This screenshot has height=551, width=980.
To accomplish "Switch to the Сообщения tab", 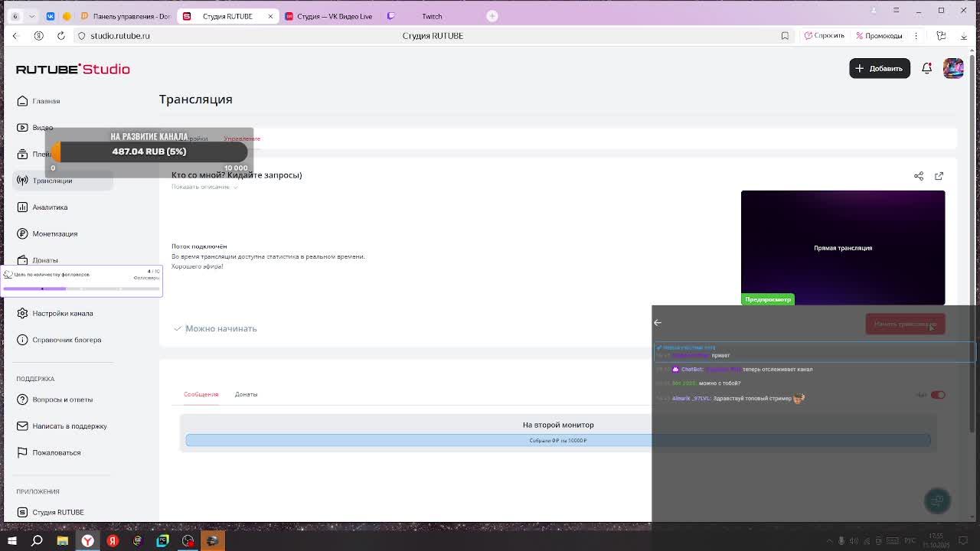I will click(201, 394).
